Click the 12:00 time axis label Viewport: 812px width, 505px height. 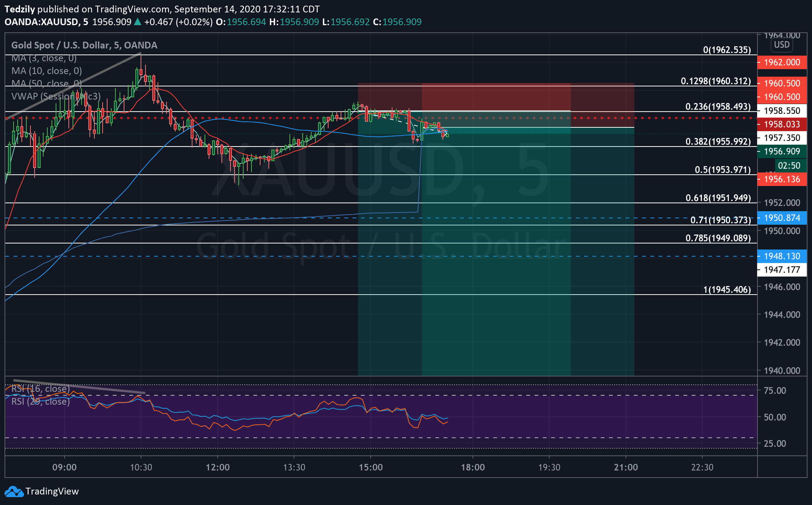click(x=218, y=467)
